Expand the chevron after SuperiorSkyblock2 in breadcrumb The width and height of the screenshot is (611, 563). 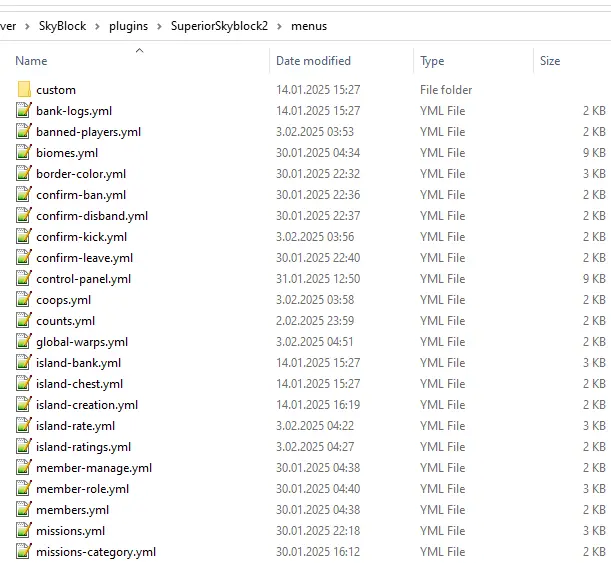coord(279,26)
